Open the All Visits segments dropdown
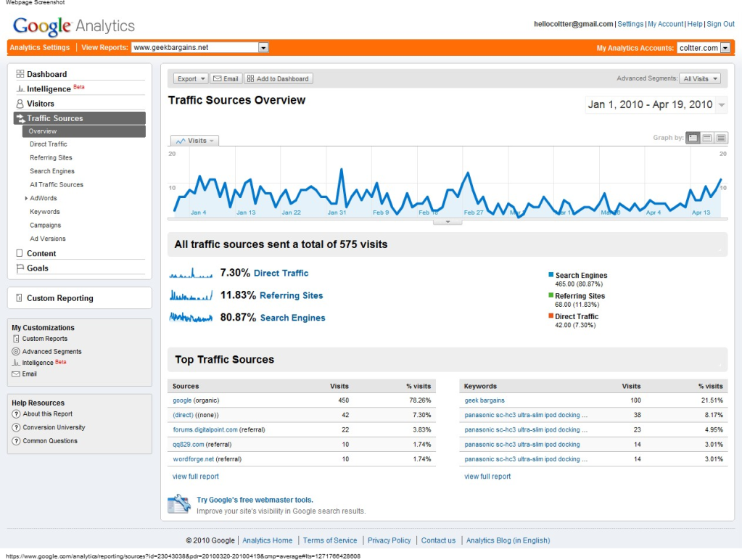Image resolution: width=742 pixels, height=560 pixels. (700, 79)
